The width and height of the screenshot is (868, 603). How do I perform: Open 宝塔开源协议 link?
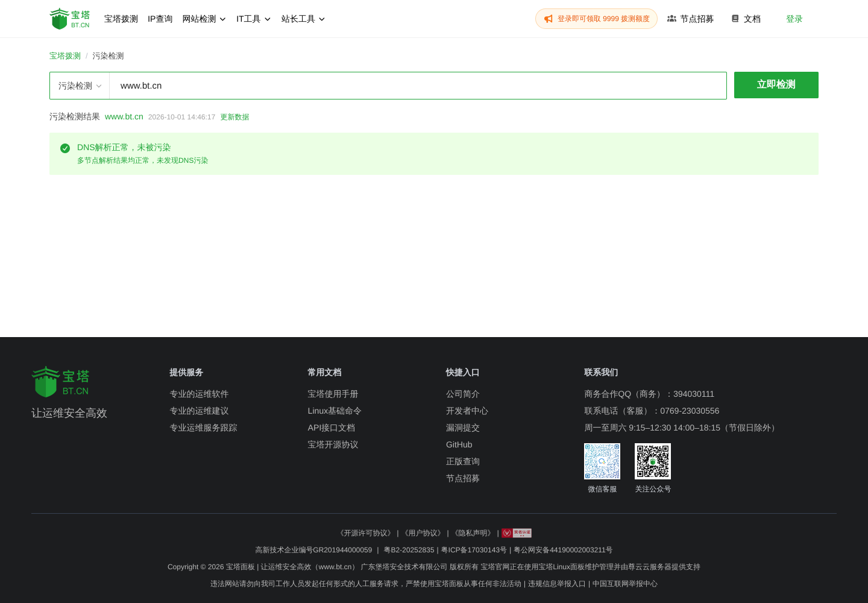tap(333, 444)
